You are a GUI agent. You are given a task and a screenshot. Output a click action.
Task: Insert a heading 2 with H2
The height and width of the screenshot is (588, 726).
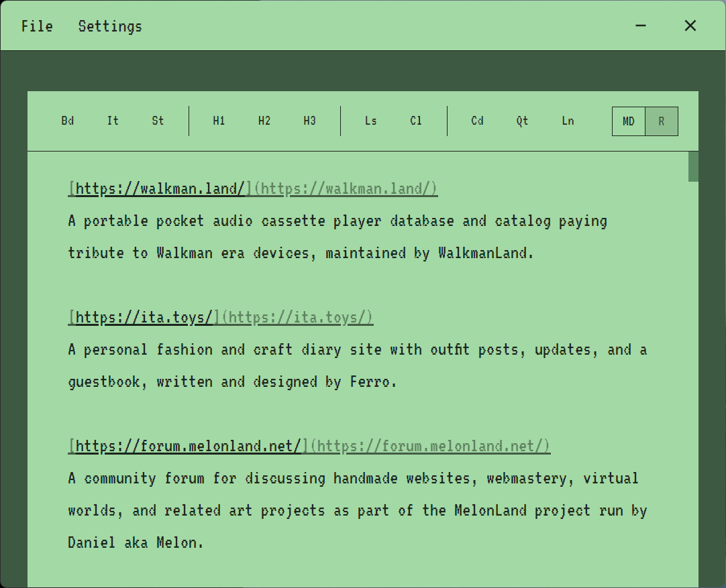click(x=264, y=121)
